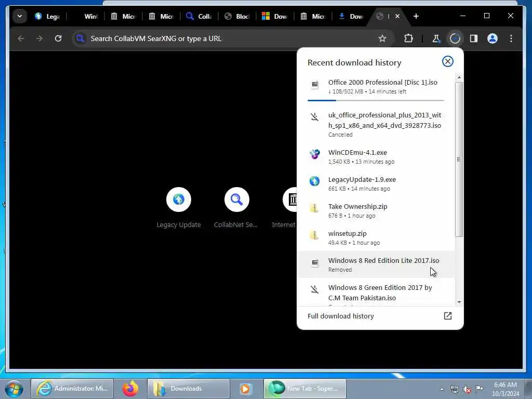Click the Full download history label
The height and width of the screenshot is (399, 532).
[341, 316]
